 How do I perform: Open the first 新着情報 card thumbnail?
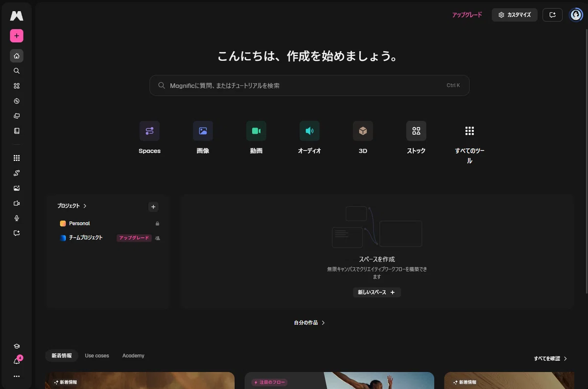click(x=140, y=381)
